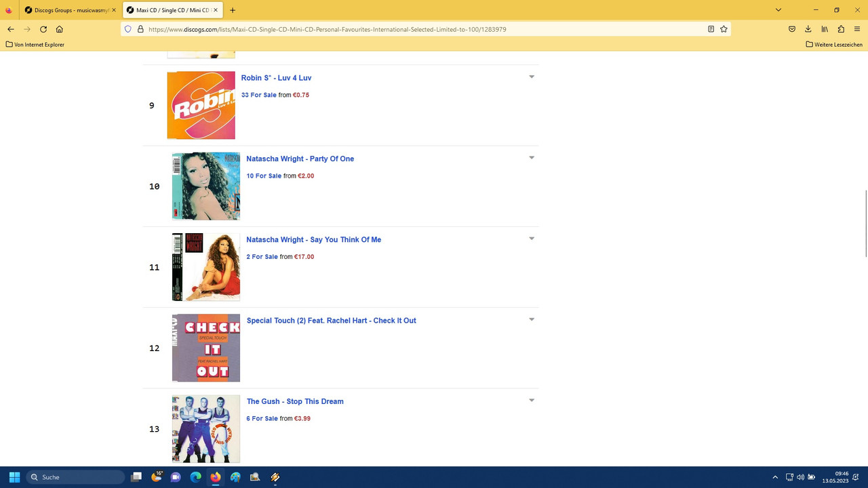Expand the dropdown arrow for Stop This Dream
This screenshot has width=868, height=488.
coord(532,401)
